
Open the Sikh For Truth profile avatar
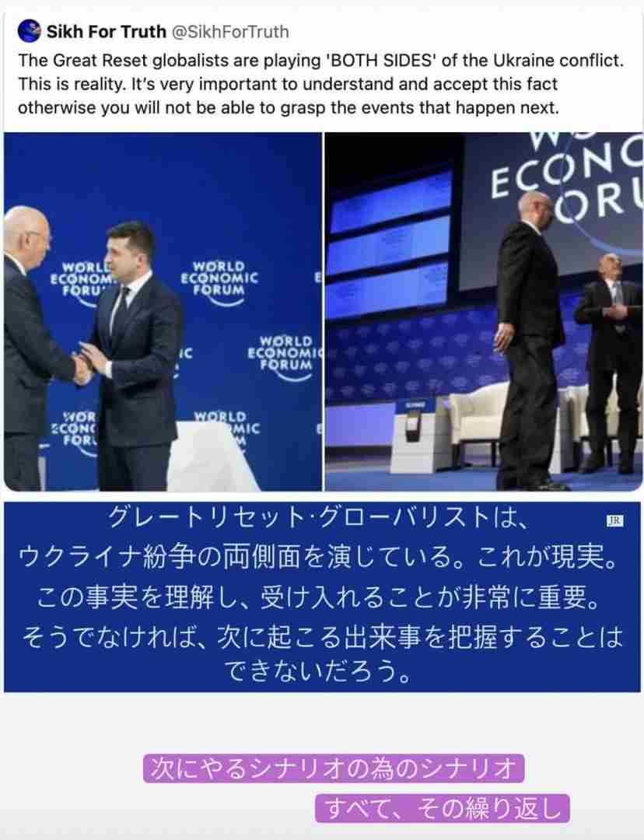pyautogui.click(x=29, y=31)
